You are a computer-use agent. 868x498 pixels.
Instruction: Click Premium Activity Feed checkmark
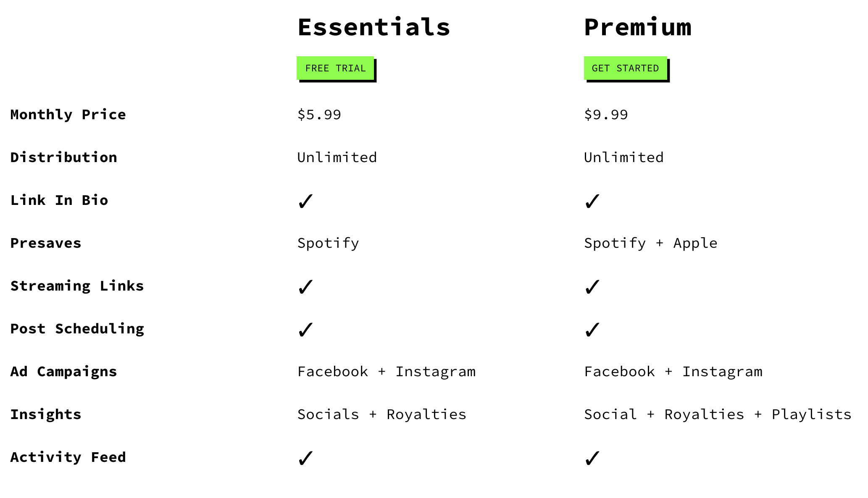pos(592,458)
